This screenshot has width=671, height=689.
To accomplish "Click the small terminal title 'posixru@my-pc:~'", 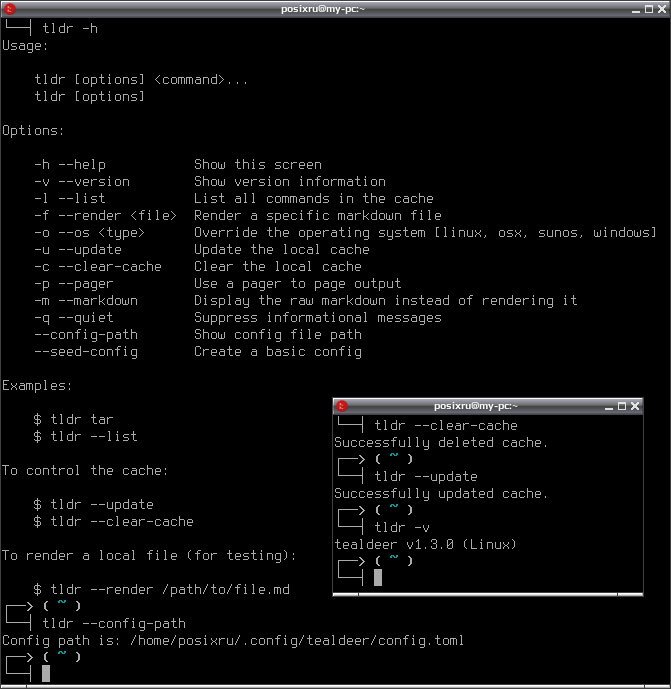I will click(x=476, y=406).
